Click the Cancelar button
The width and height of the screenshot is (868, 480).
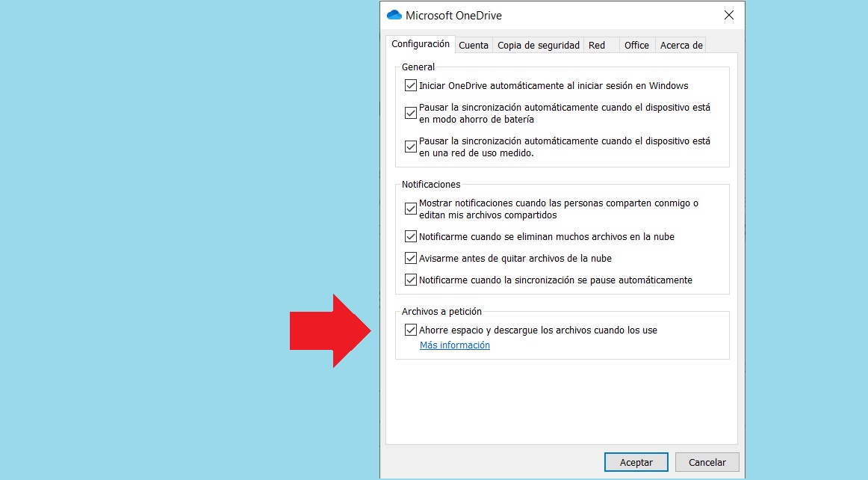point(707,462)
